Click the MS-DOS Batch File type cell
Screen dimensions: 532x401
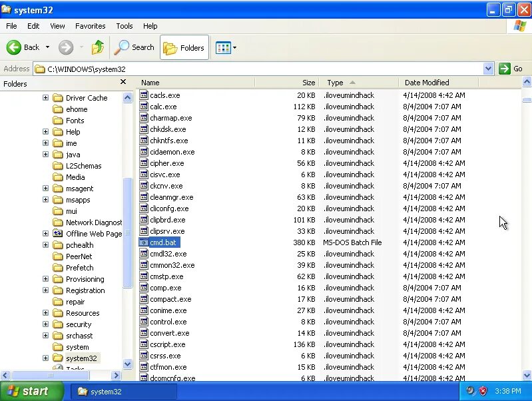coord(352,242)
